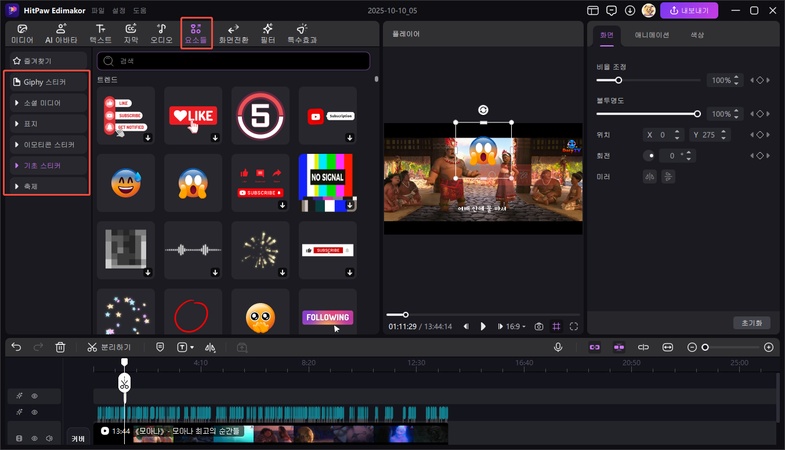Open the 16:9 aspect ratio dropdown

tap(514, 326)
